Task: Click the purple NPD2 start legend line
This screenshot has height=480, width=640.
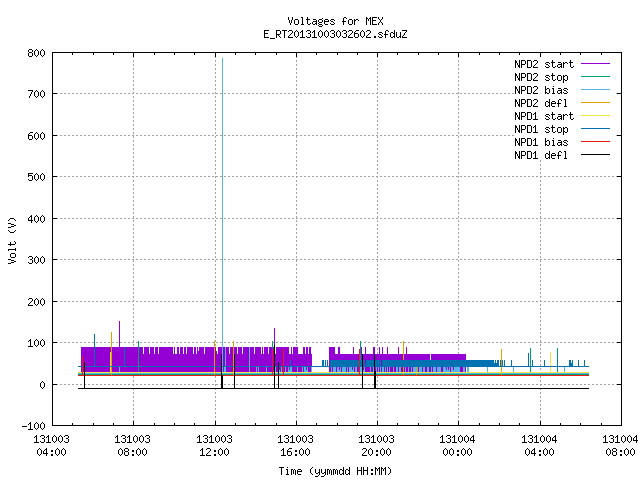Action: tap(595, 64)
